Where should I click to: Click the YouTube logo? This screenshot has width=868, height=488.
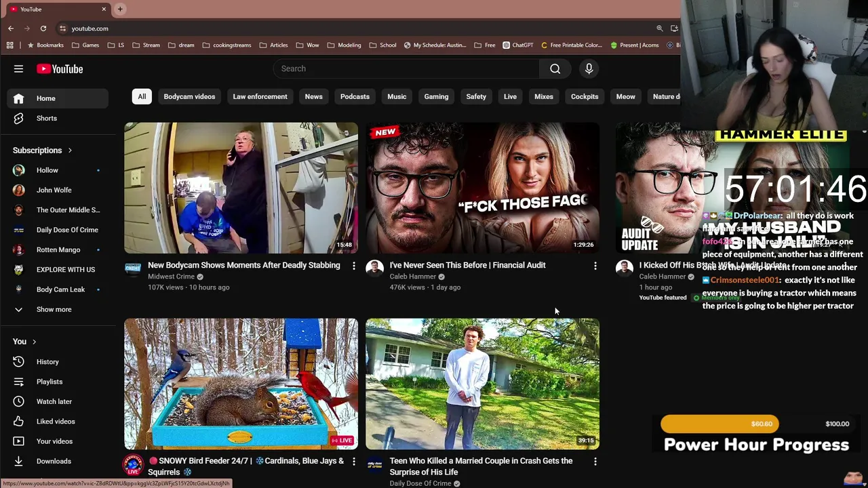pyautogui.click(x=60, y=68)
